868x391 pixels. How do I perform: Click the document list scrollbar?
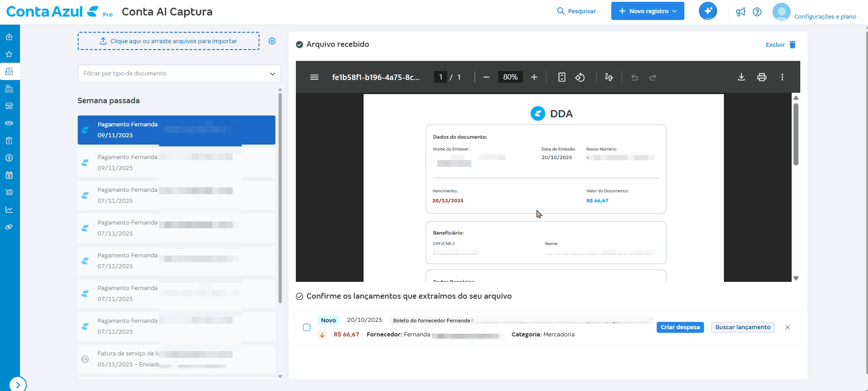280,198
